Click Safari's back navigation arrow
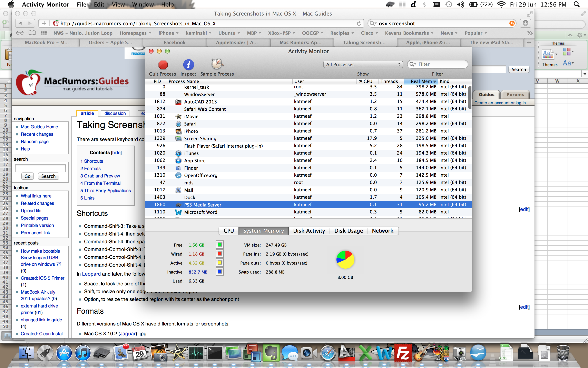 (x=20, y=23)
